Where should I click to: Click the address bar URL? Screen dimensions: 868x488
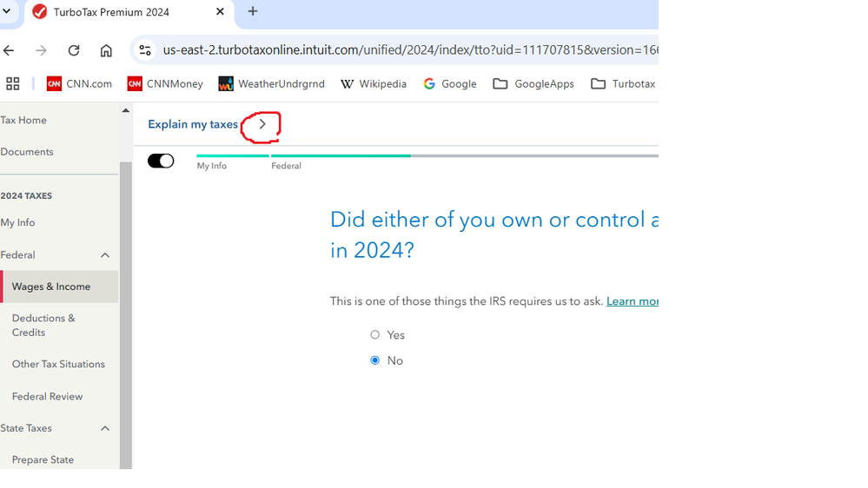(x=409, y=50)
